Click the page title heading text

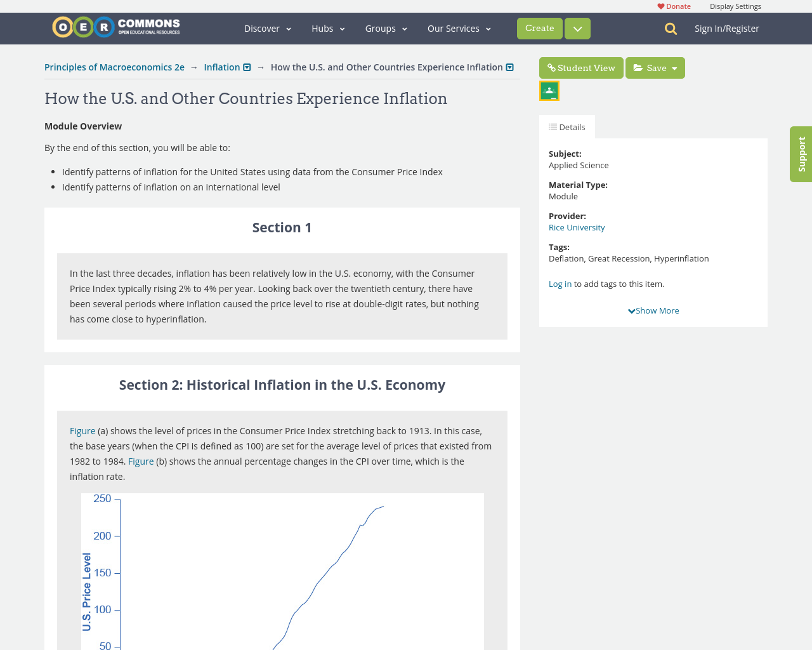[x=246, y=98]
